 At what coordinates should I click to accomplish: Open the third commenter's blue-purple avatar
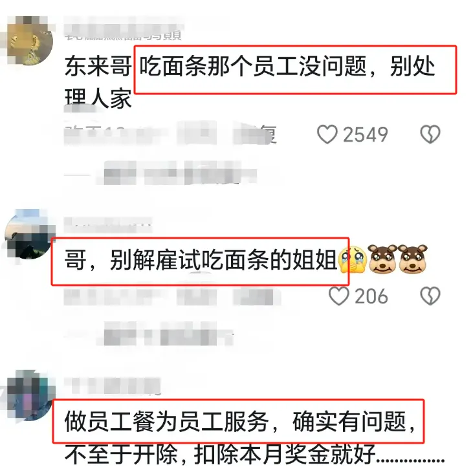(30, 395)
